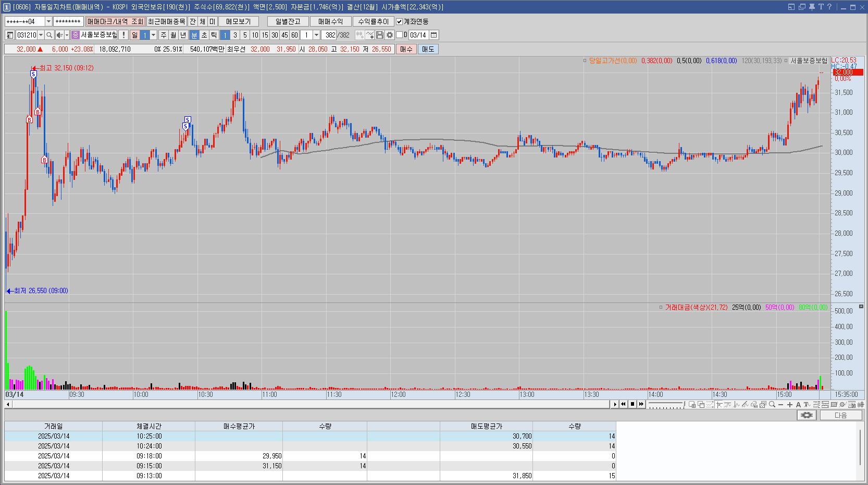The height and width of the screenshot is (485, 868).
Task: Open the account number dropdown arrow
Action: [x=49, y=21]
